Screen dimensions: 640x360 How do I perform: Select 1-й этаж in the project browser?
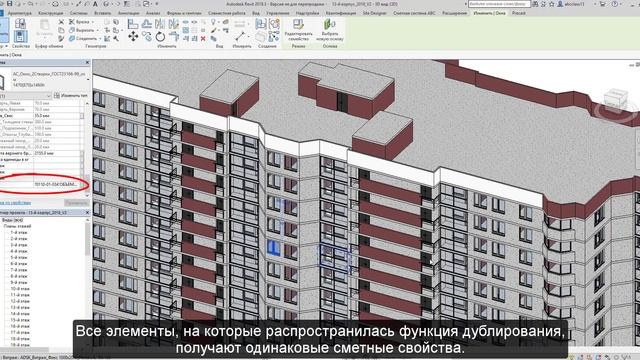(19, 233)
